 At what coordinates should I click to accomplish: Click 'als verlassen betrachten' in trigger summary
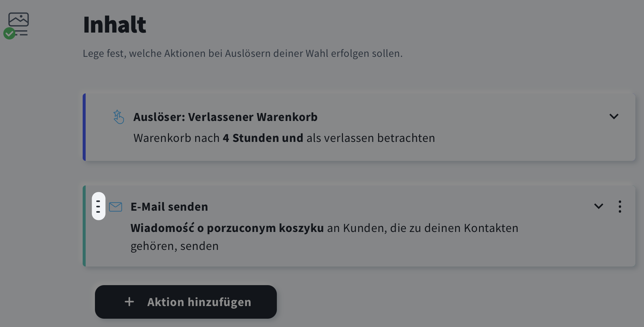click(370, 138)
